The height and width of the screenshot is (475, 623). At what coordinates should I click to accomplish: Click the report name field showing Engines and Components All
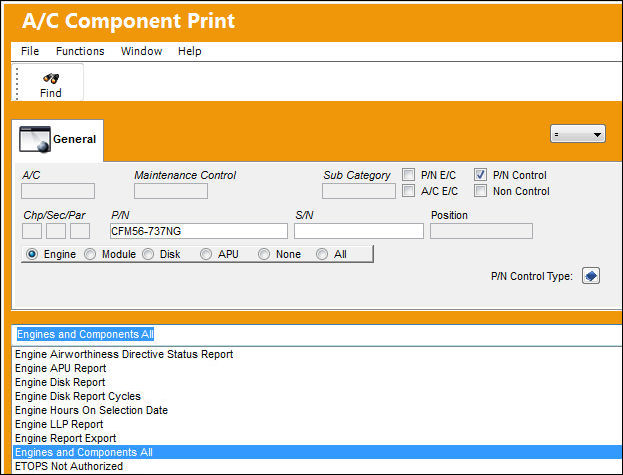click(317, 334)
